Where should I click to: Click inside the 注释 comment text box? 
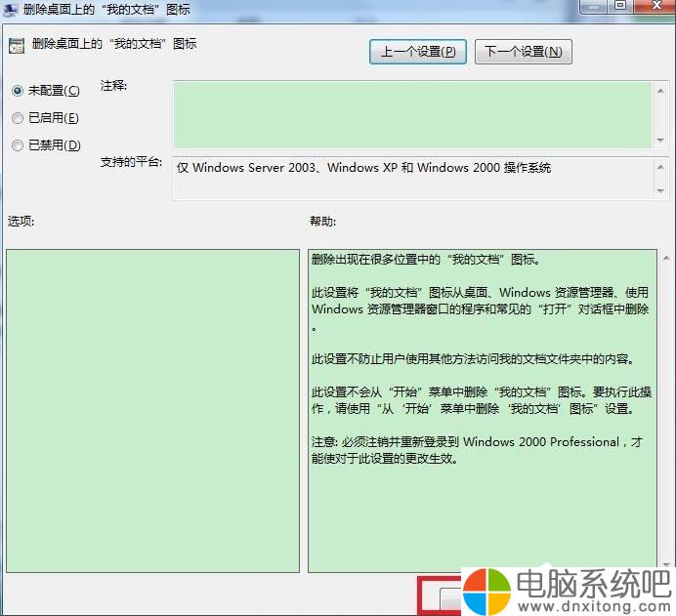point(412,114)
